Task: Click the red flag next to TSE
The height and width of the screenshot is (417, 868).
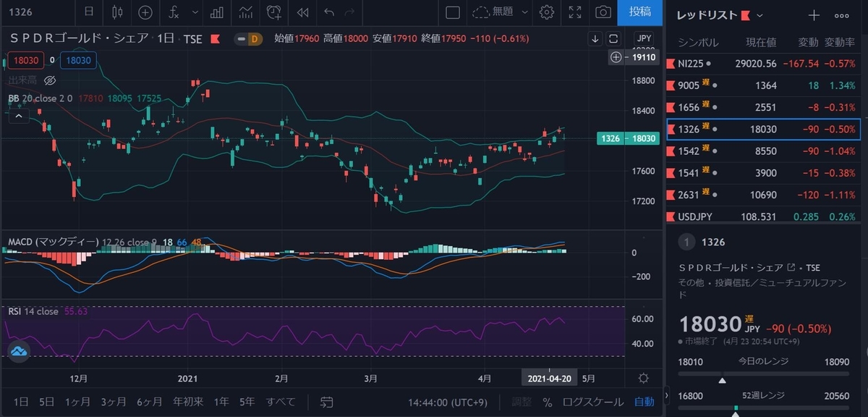Action: point(215,38)
